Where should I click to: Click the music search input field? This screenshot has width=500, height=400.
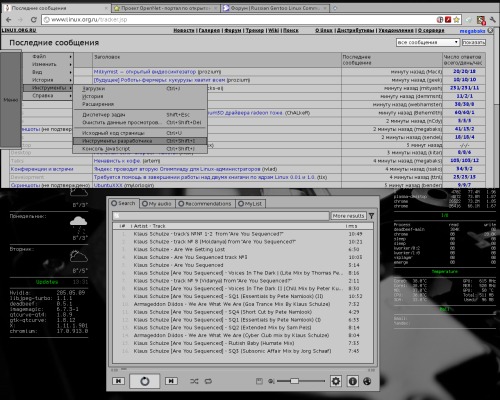pos(221,216)
